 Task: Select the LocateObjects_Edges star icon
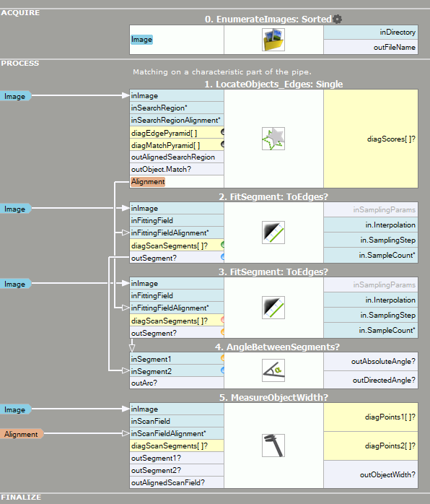pos(273,139)
